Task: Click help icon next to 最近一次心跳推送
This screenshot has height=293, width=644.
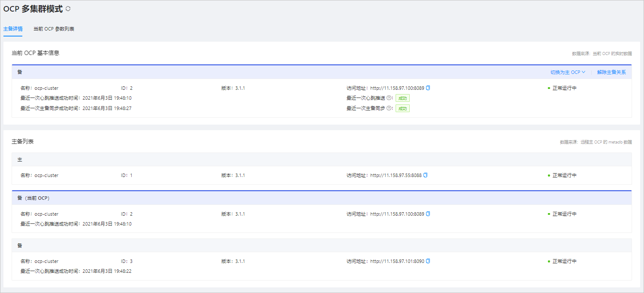Action: [x=389, y=98]
